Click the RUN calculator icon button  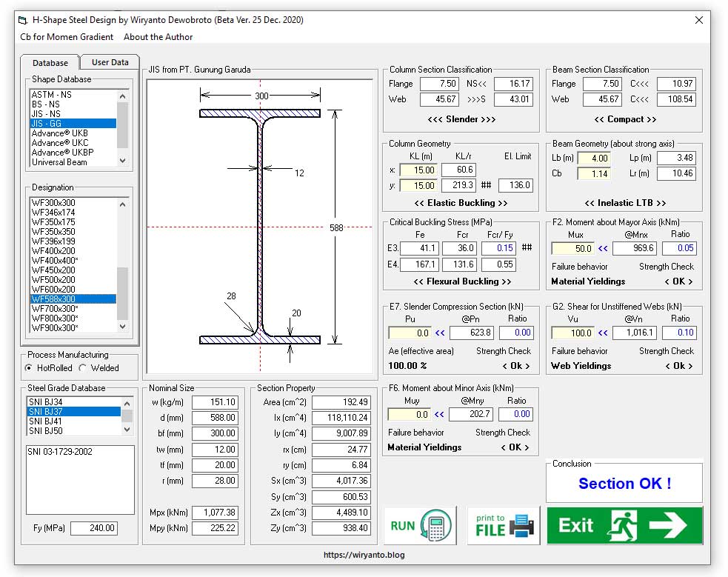tap(420, 526)
